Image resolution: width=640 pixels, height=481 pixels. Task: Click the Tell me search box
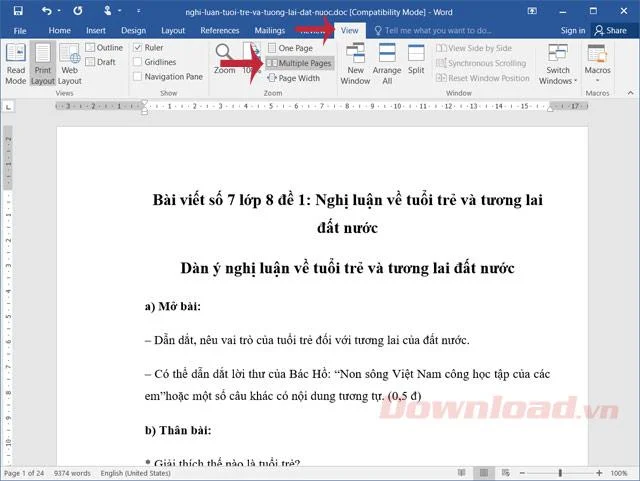point(433,31)
